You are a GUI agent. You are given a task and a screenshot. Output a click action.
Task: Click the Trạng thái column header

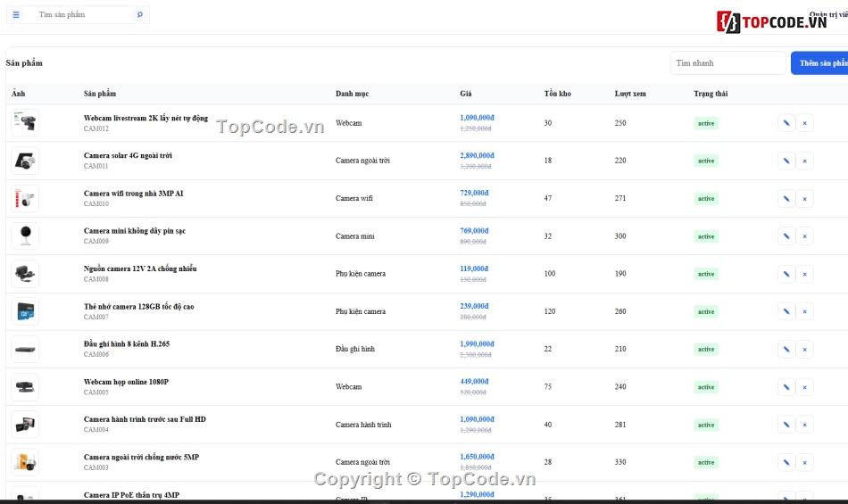[x=711, y=94]
